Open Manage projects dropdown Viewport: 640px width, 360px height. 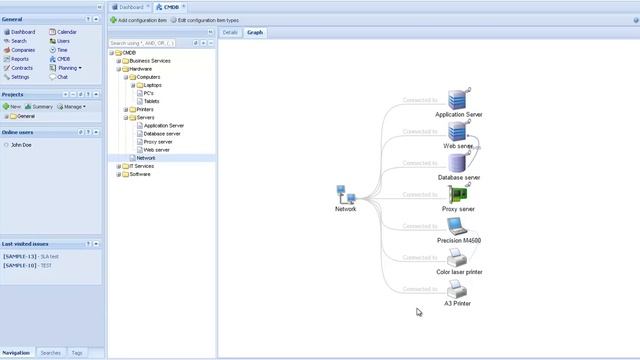coord(71,107)
